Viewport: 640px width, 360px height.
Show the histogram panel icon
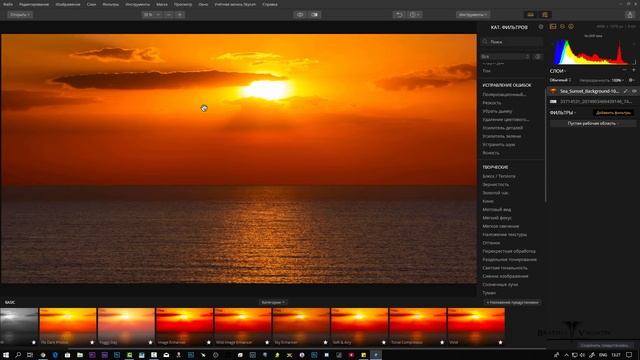[553, 27]
